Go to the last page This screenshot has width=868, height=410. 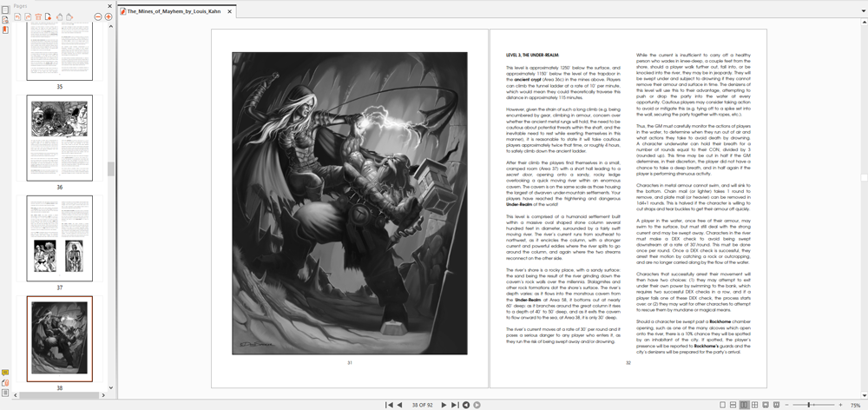pos(455,405)
